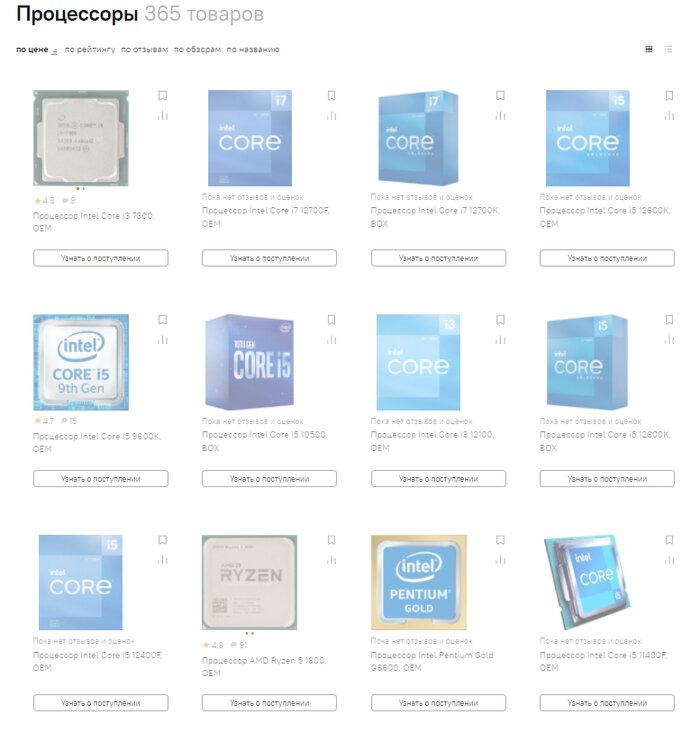Image resolution: width=700 pixels, height=732 pixels.
Task: Open Intel Core i5 11400F chip image
Action: 587,583
